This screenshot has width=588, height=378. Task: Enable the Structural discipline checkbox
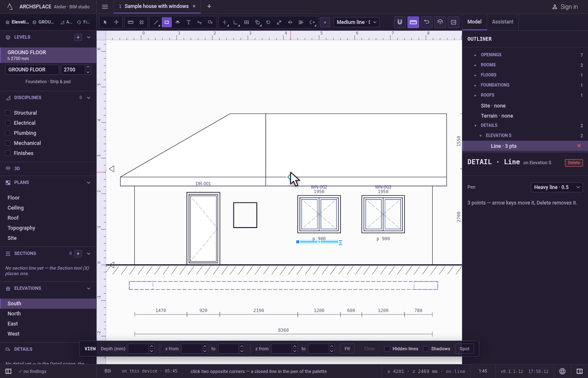pos(8,113)
